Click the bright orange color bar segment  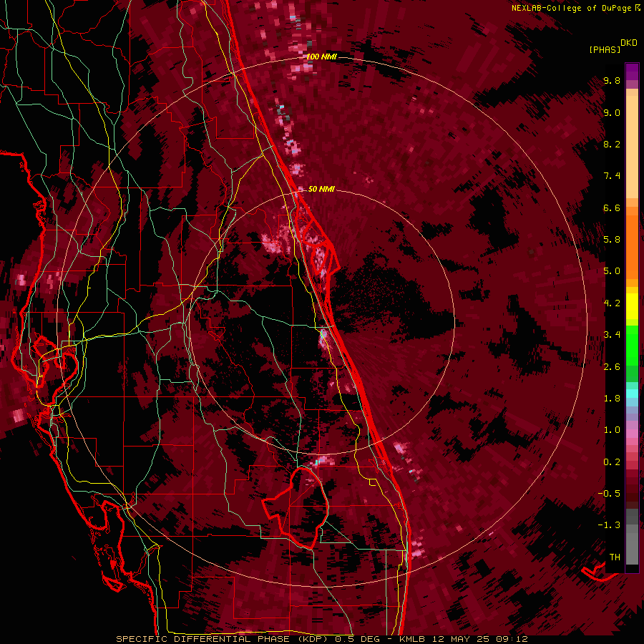tap(632, 246)
